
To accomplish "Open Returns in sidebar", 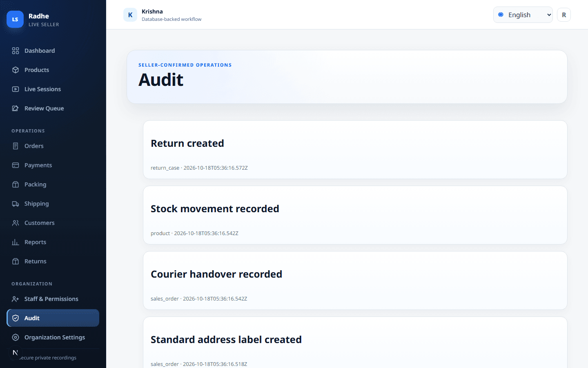I will pos(53,261).
